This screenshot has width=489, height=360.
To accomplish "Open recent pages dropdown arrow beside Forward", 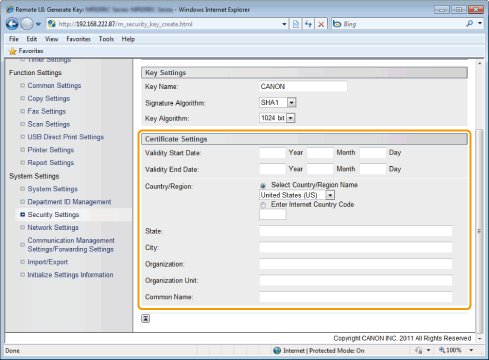I will pyautogui.click(x=38, y=24).
